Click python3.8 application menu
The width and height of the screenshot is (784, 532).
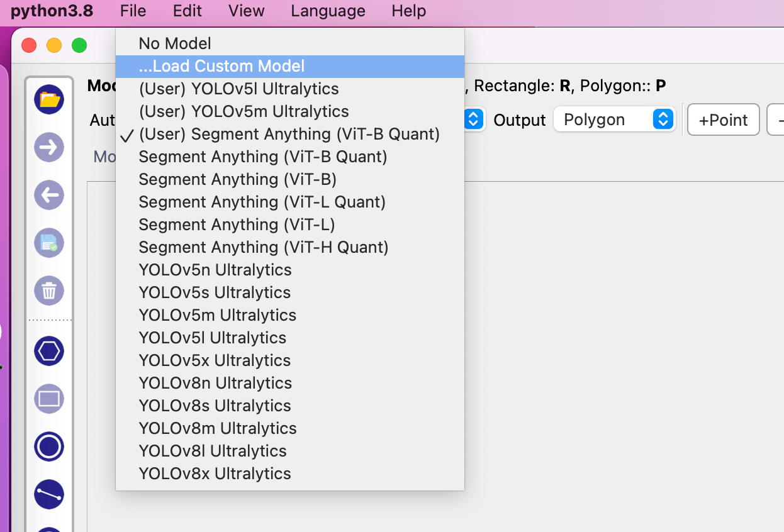52,11
